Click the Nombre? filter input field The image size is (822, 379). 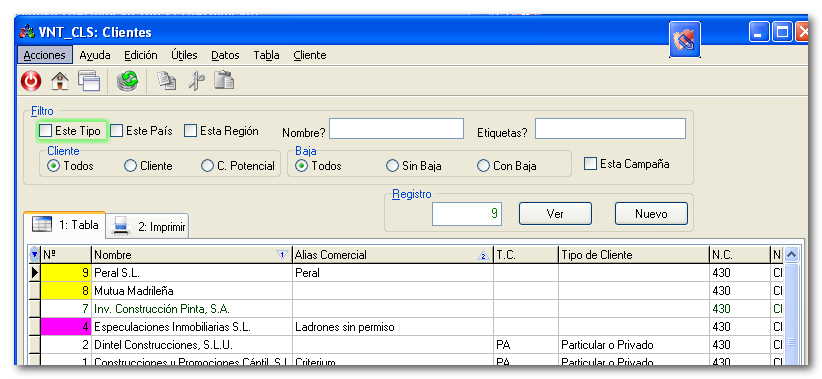tap(396, 129)
